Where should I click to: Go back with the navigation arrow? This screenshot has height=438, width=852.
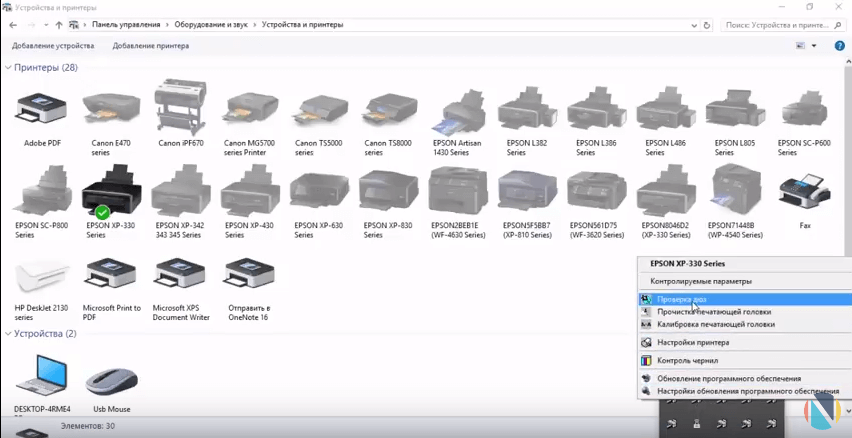point(14,25)
